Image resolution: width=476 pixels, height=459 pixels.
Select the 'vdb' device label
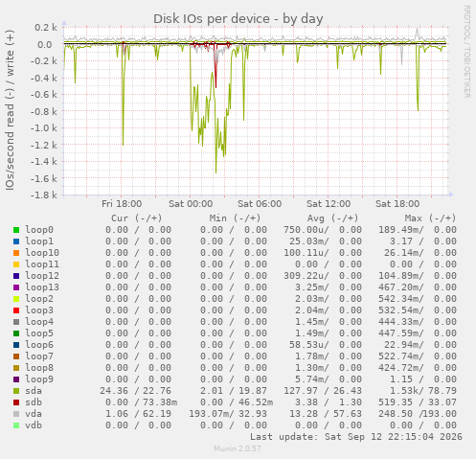tap(34, 425)
